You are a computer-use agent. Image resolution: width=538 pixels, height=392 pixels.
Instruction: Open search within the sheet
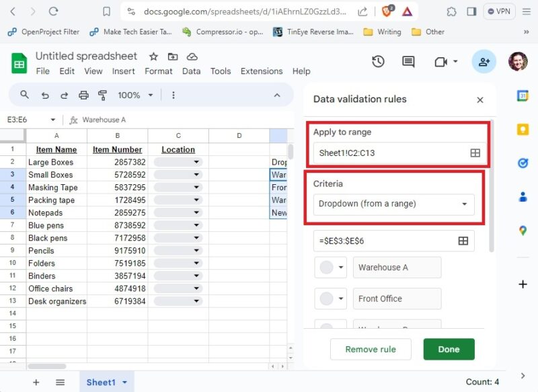(25, 95)
